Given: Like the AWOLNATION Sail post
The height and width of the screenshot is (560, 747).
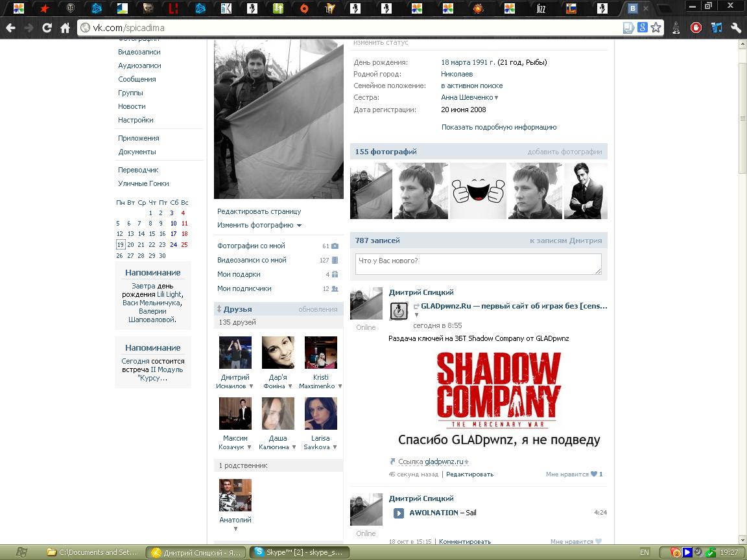Looking at the screenshot, I should (598, 542).
